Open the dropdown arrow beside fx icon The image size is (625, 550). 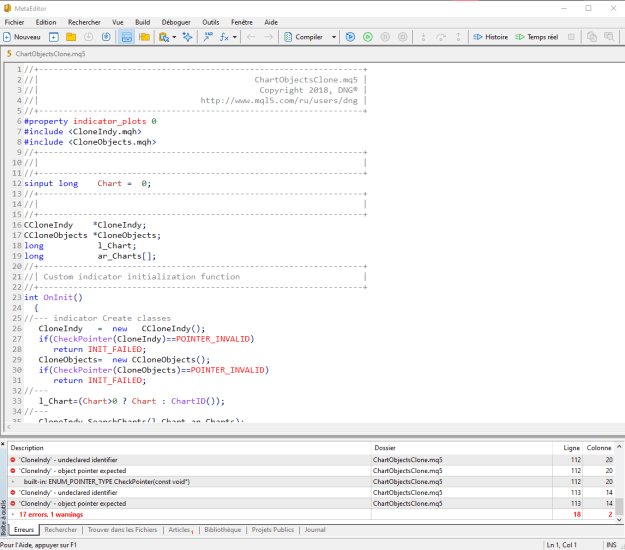[x=235, y=37]
